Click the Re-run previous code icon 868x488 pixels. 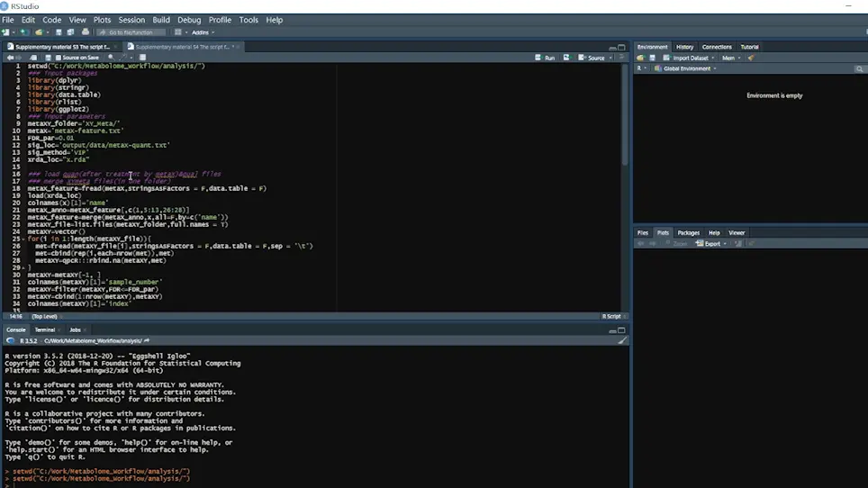566,58
